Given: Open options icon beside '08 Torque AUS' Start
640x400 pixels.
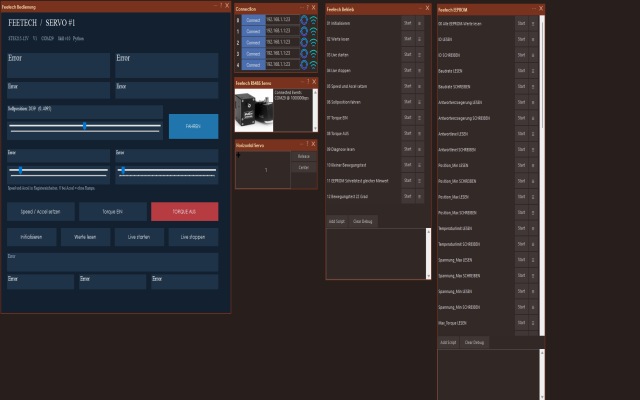Looking at the screenshot, I should 419,133.
